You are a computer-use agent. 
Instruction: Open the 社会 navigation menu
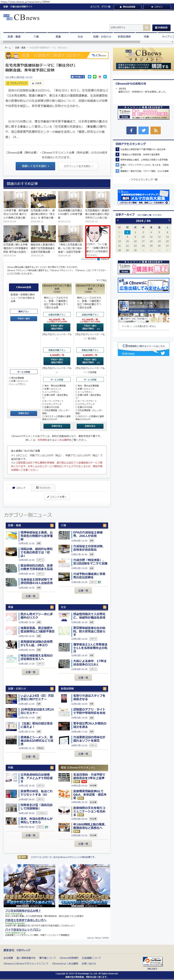click(x=80, y=37)
